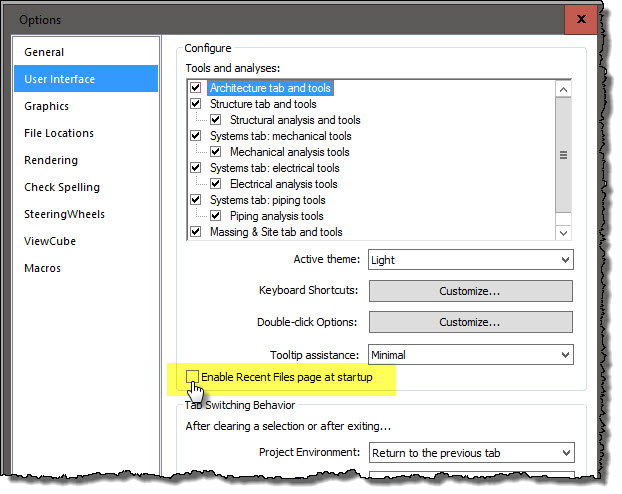Toggle Electrical analysis tools checkbox
The height and width of the screenshot is (494, 622).
coord(215,184)
